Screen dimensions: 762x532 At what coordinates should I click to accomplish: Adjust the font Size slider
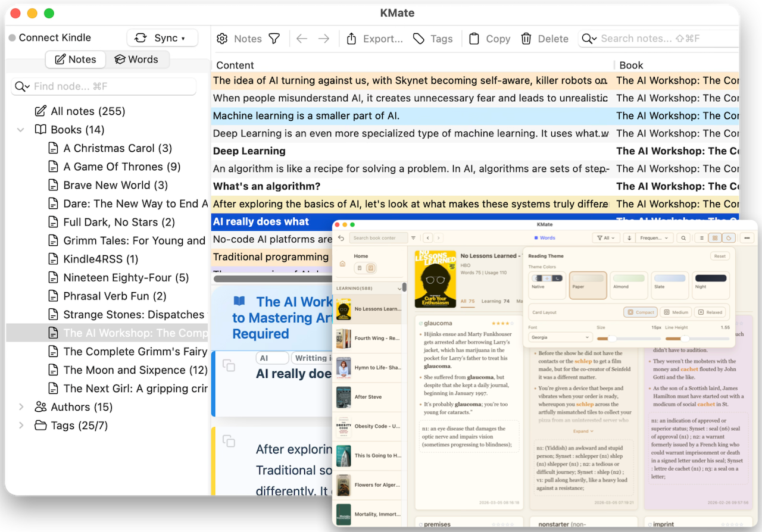[628, 338]
